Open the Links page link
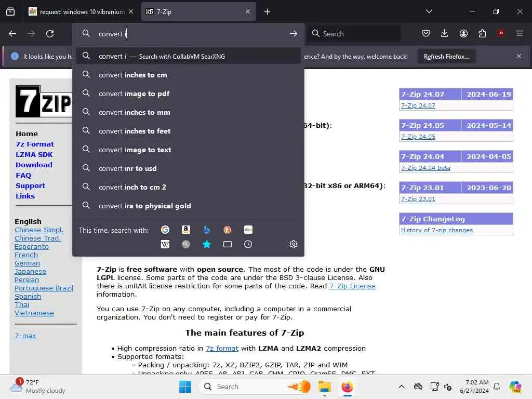Image resolution: width=532 pixels, height=399 pixels. click(25, 196)
